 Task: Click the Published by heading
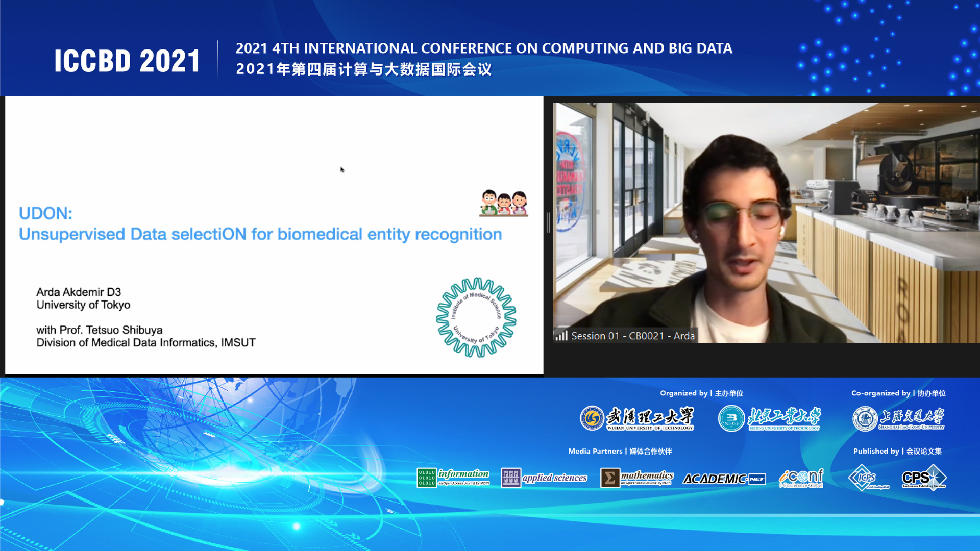coord(897,451)
